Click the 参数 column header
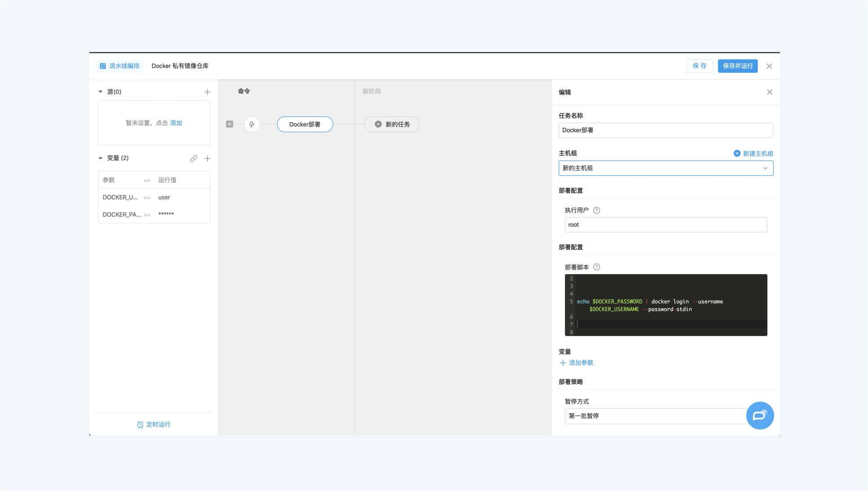The image size is (868, 491). pos(109,180)
